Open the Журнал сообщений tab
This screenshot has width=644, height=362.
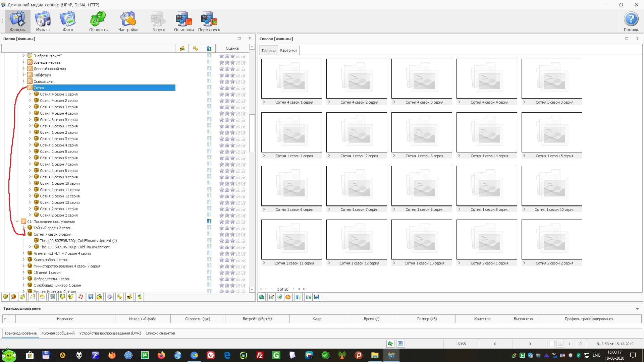click(x=58, y=333)
